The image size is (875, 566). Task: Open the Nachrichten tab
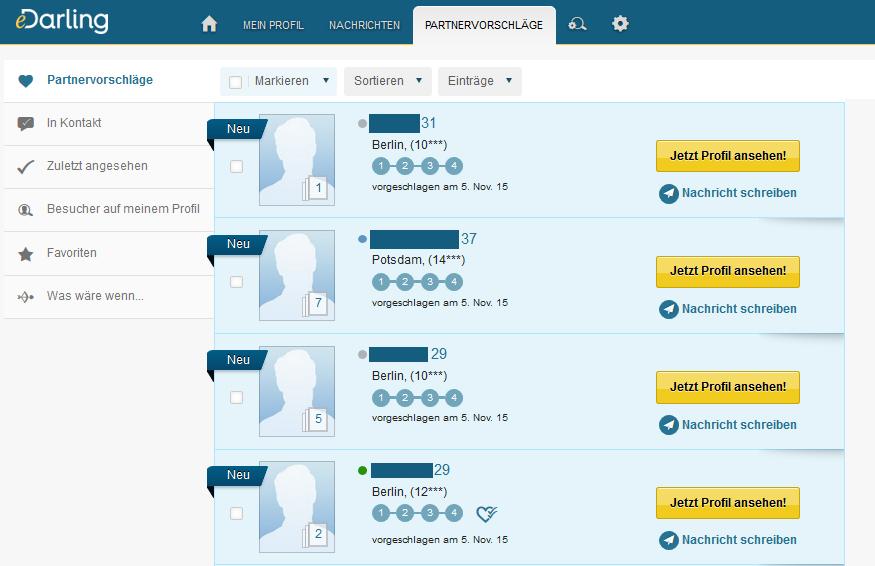364,25
